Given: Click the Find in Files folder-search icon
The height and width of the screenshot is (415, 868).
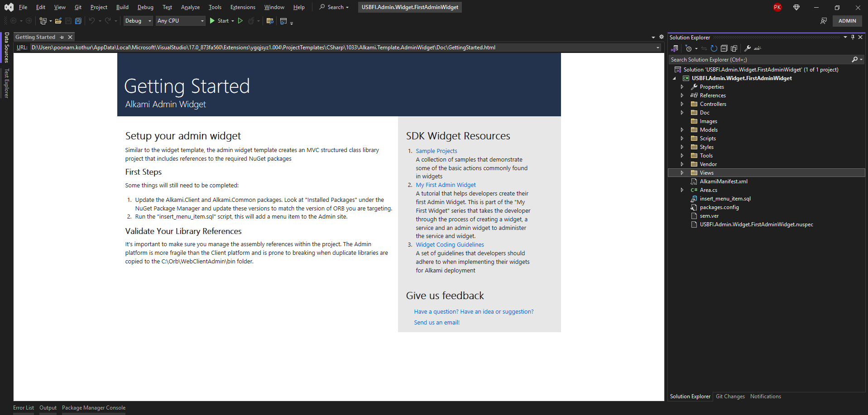Looking at the screenshot, I should pos(270,21).
